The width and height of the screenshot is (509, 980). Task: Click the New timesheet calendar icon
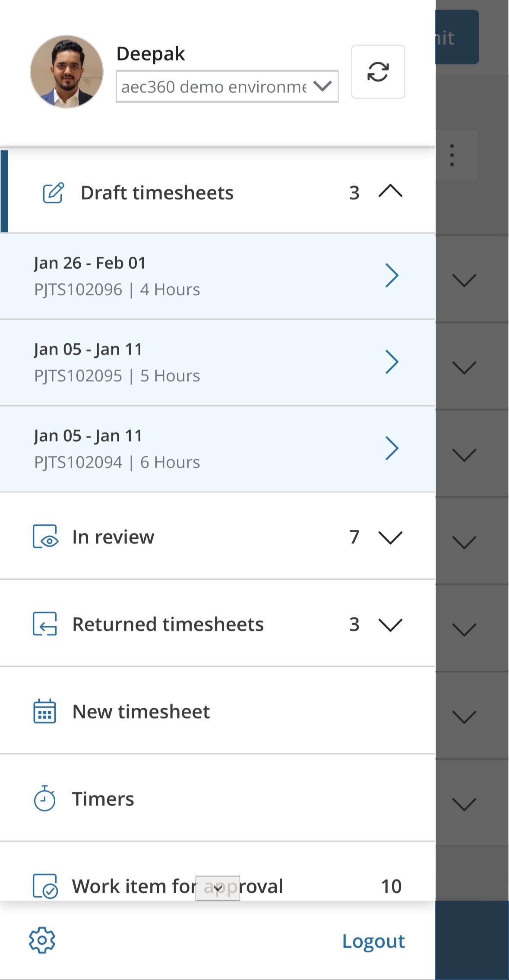45,712
